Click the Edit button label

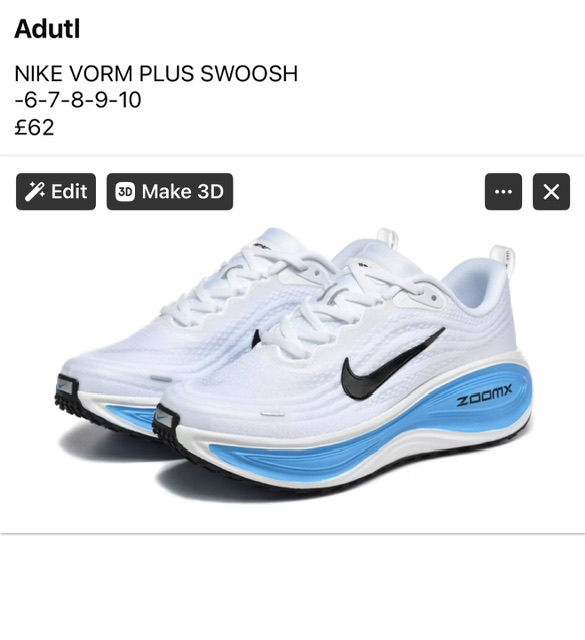69,191
